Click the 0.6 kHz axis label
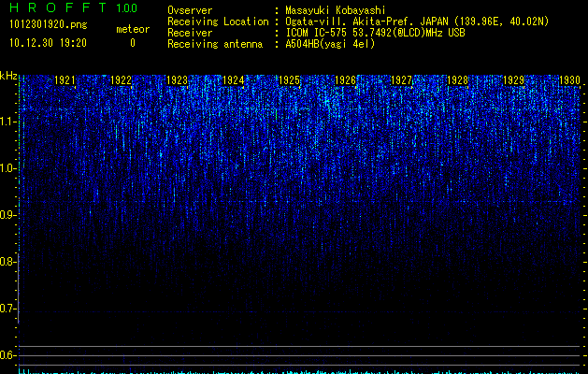The image size is (588, 374). 7,355
